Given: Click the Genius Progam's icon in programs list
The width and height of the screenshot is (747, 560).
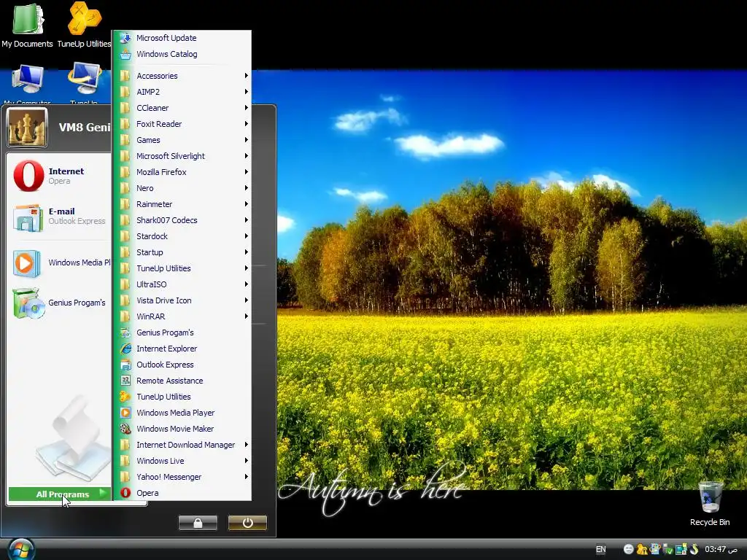Looking at the screenshot, I should [125, 332].
